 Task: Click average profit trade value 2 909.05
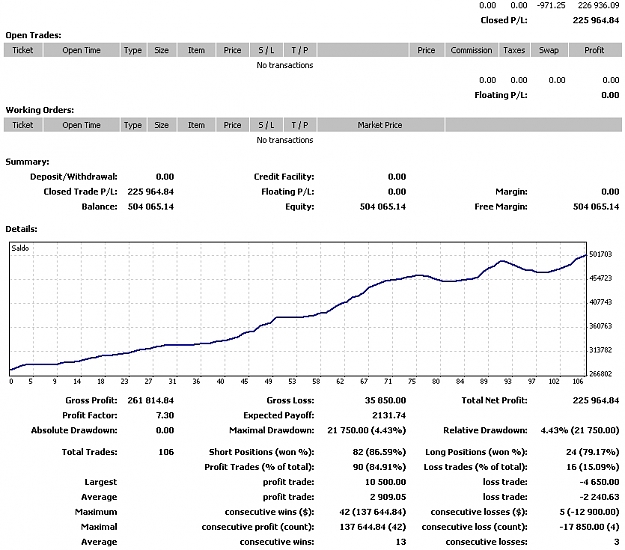pyautogui.click(x=388, y=497)
